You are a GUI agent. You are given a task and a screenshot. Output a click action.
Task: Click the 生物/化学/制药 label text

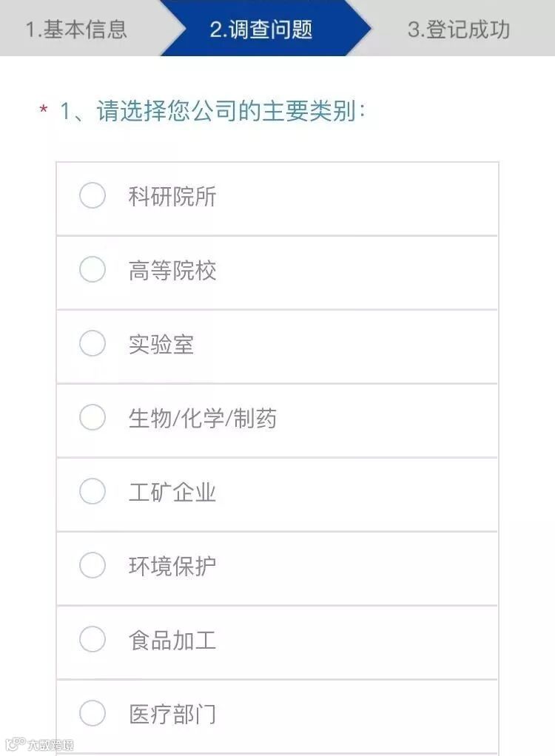pyautogui.click(x=203, y=418)
